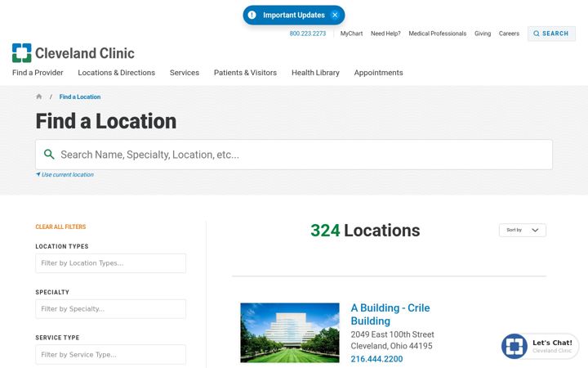Image resolution: width=588 pixels, height=368 pixels.
Task: Open Find a Provider menu
Action: (x=38, y=73)
